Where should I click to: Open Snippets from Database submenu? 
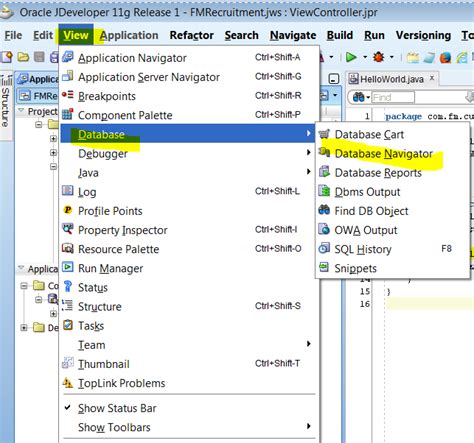392,268
